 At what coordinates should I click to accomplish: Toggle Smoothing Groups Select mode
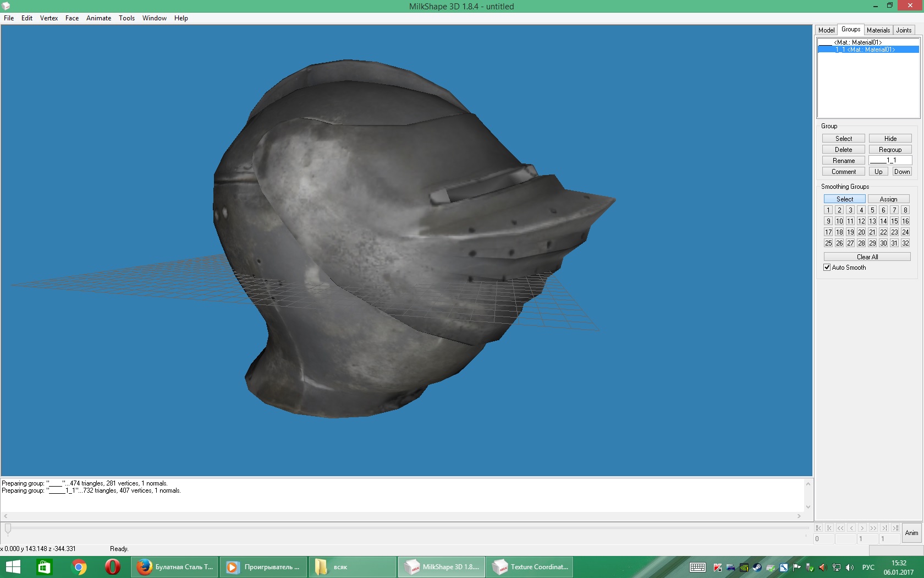(845, 199)
